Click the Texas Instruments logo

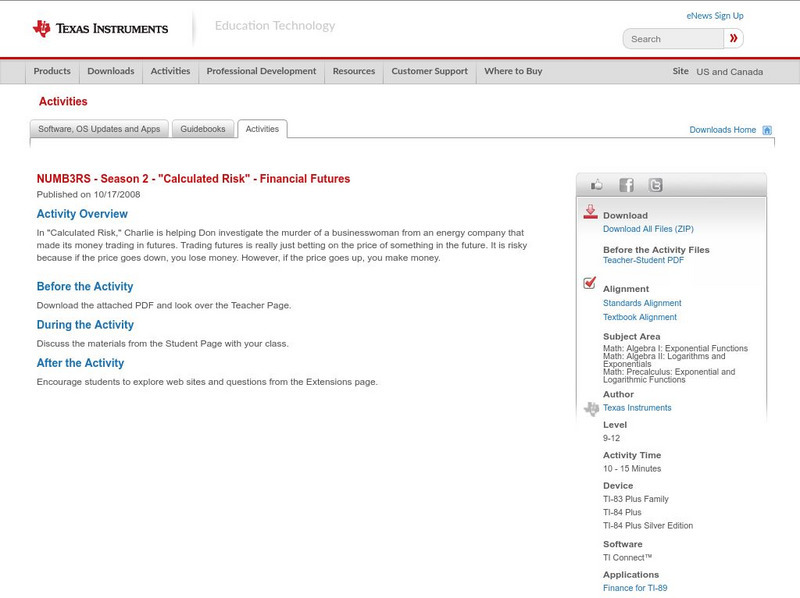(100, 29)
